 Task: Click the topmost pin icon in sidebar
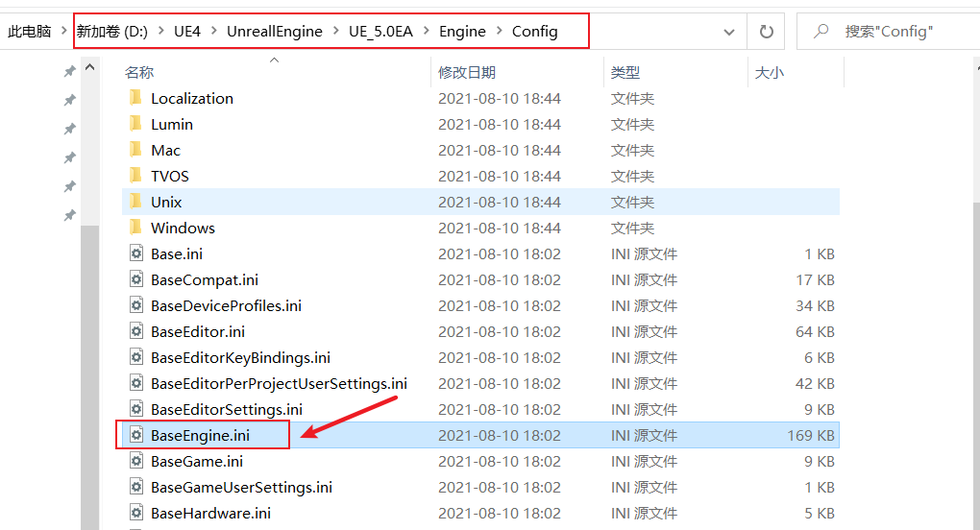click(x=69, y=71)
